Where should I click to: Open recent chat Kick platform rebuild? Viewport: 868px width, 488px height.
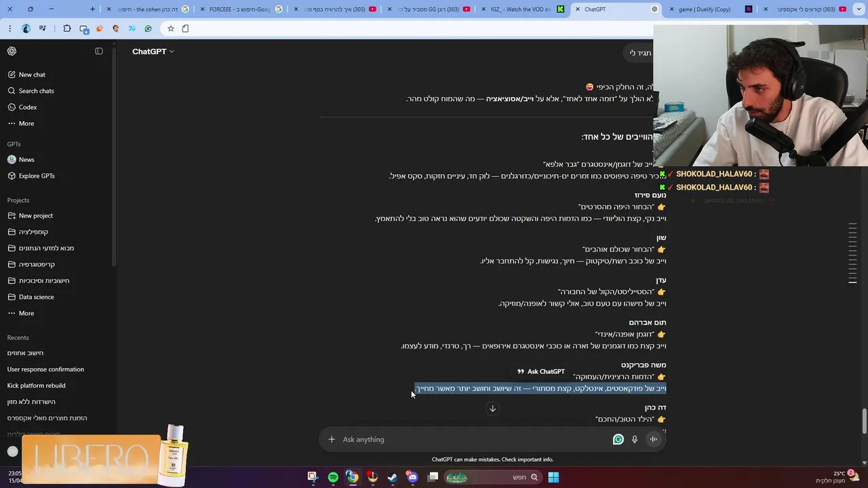point(36,386)
